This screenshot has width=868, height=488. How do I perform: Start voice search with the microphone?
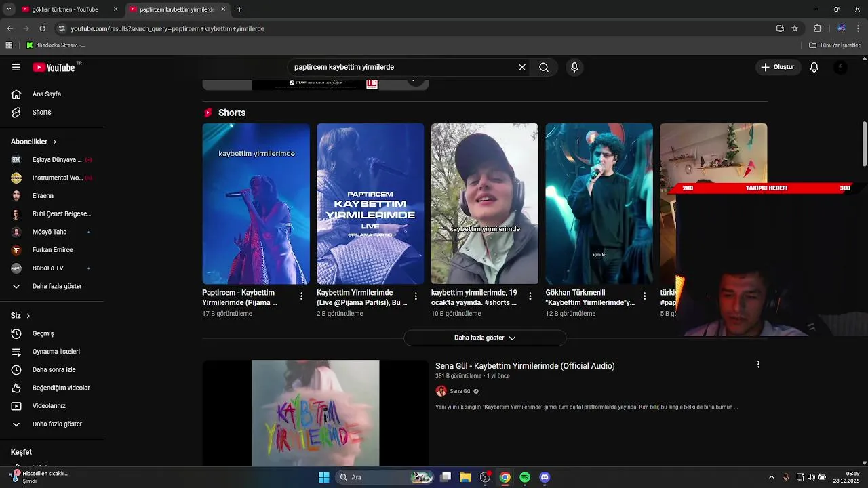tap(574, 67)
